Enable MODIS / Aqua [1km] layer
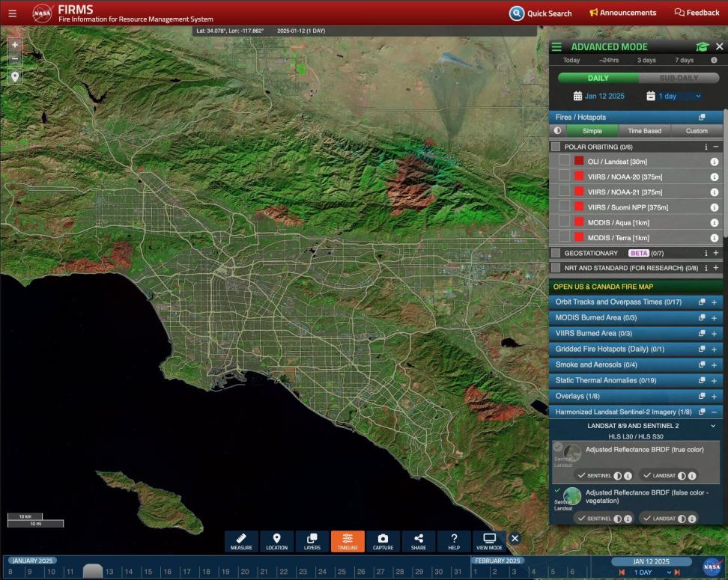Screen dimensions: 728x580 click(x=564, y=222)
